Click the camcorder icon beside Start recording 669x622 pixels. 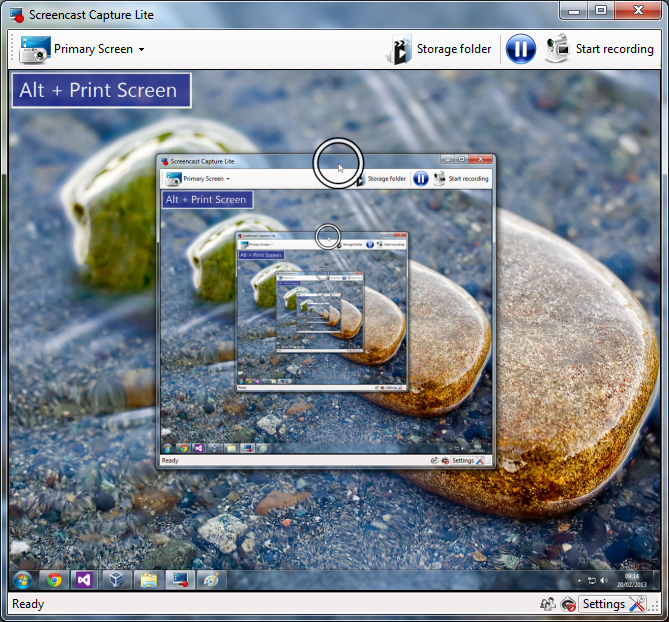point(557,49)
